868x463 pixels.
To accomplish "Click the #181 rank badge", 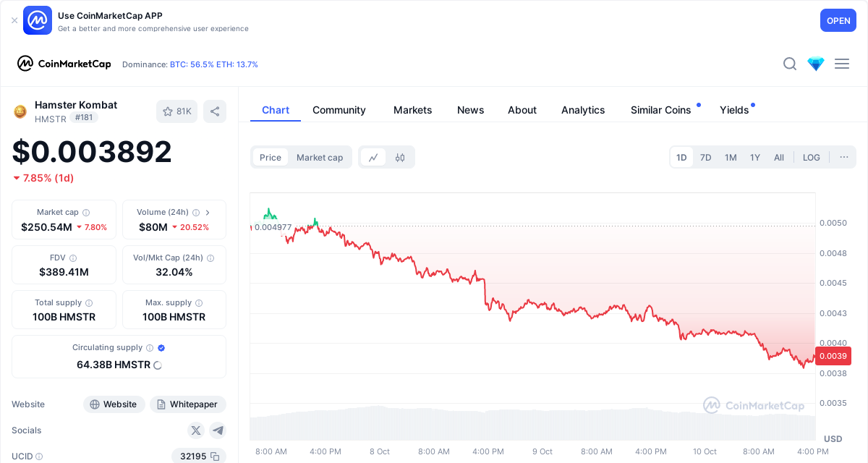I will pyautogui.click(x=84, y=118).
